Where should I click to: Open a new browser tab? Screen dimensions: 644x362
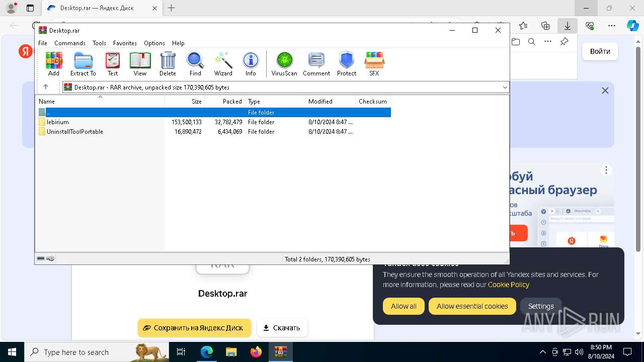click(x=172, y=8)
